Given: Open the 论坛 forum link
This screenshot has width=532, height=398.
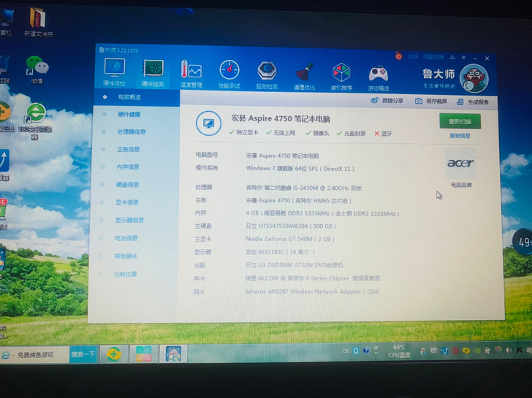Looking at the screenshot, I should coord(414,57).
